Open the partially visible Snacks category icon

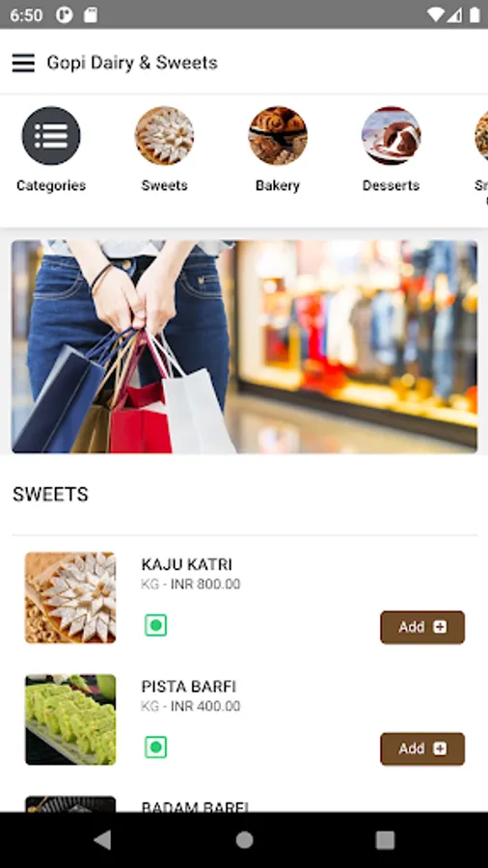pos(481,136)
